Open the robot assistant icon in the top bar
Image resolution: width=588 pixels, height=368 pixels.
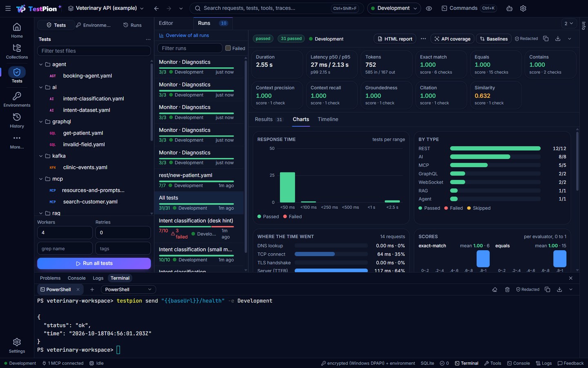(510, 8)
